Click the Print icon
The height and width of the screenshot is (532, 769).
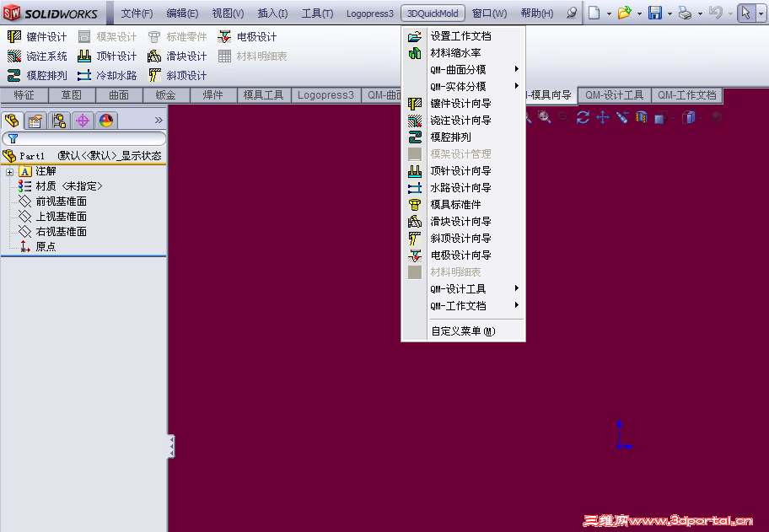pyautogui.click(x=686, y=13)
